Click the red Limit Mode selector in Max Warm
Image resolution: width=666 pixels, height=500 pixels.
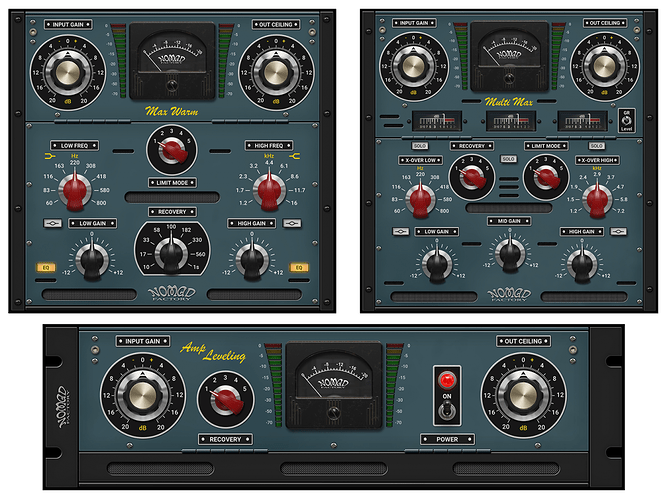172,150
